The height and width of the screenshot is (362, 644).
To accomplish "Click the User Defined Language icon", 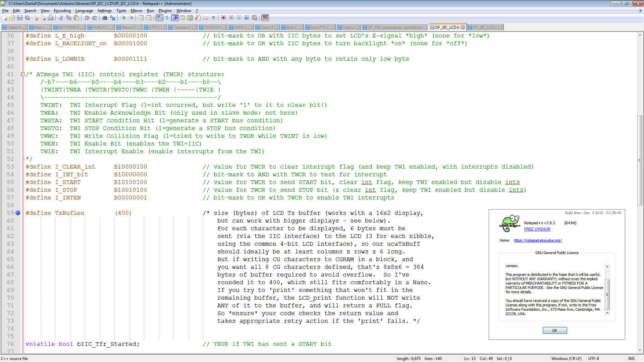I will click(x=182, y=18).
